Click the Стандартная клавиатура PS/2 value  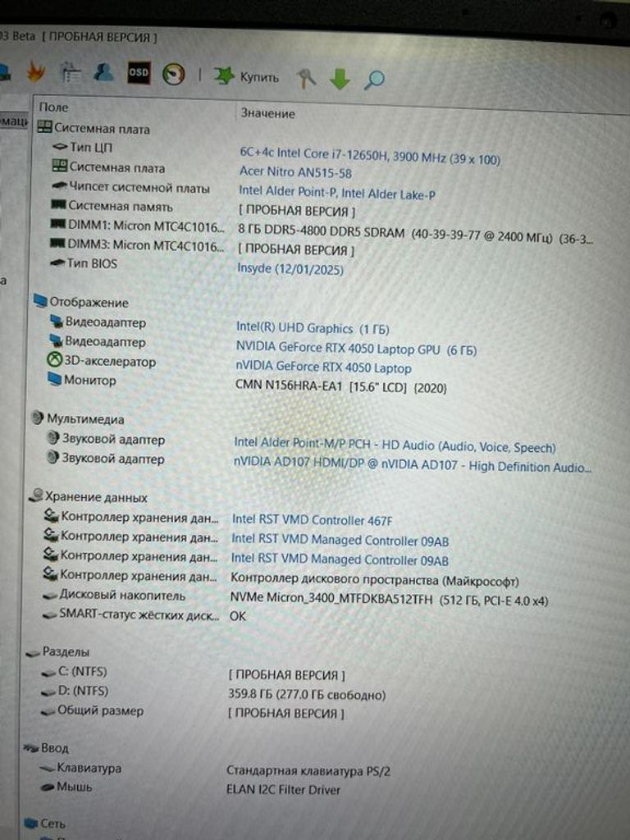pos(308,771)
